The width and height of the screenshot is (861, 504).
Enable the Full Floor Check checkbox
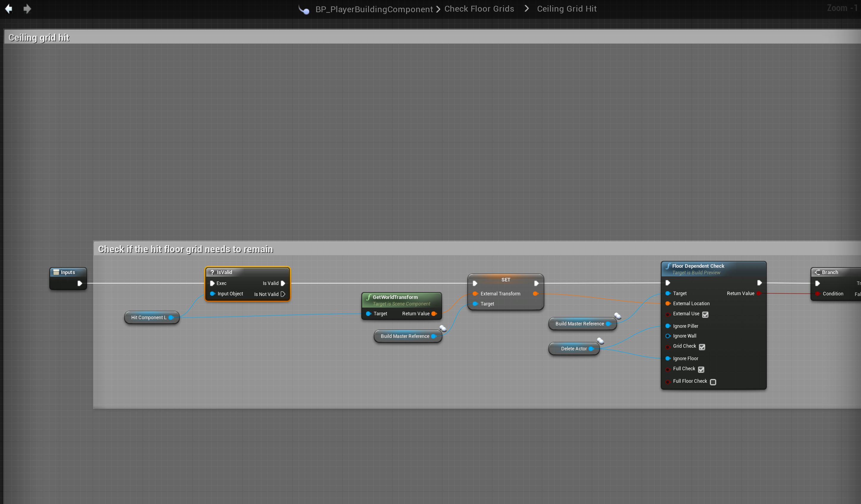point(713,382)
